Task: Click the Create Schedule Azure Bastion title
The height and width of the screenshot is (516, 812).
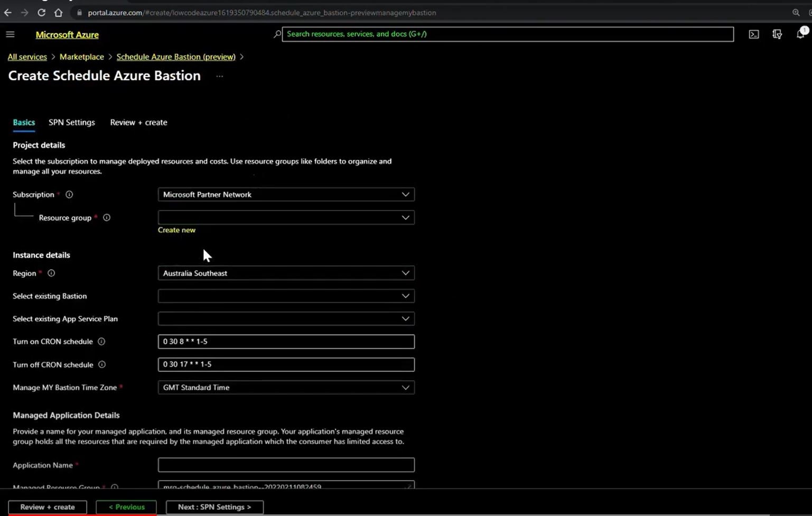Action: click(105, 76)
